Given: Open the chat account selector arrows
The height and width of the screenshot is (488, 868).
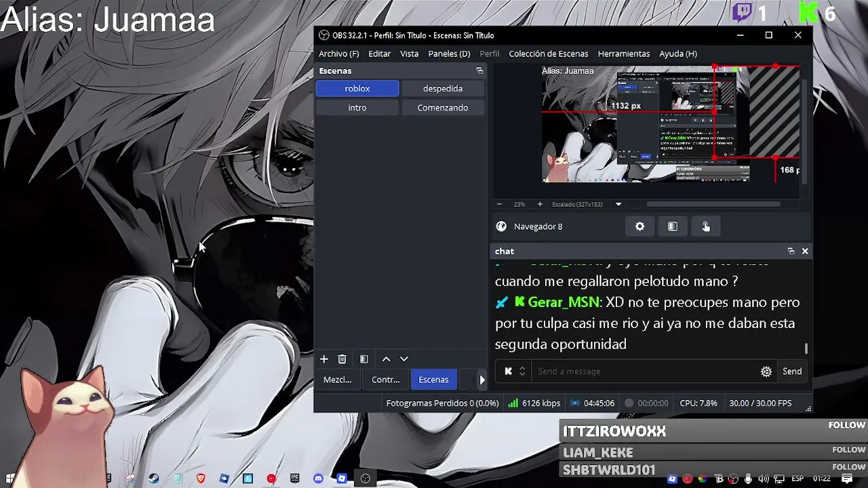Looking at the screenshot, I should pyautogui.click(x=522, y=371).
